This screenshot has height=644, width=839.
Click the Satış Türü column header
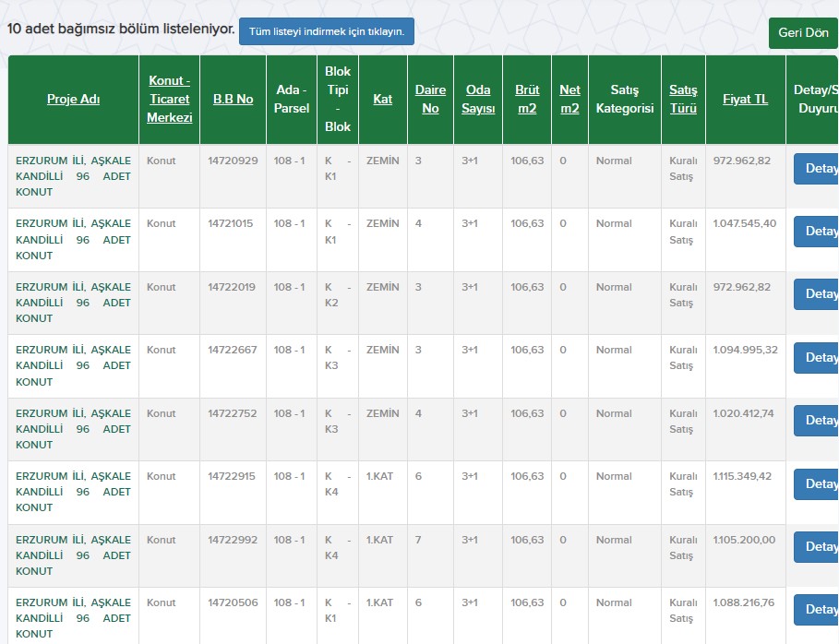(x=683, y=99)
